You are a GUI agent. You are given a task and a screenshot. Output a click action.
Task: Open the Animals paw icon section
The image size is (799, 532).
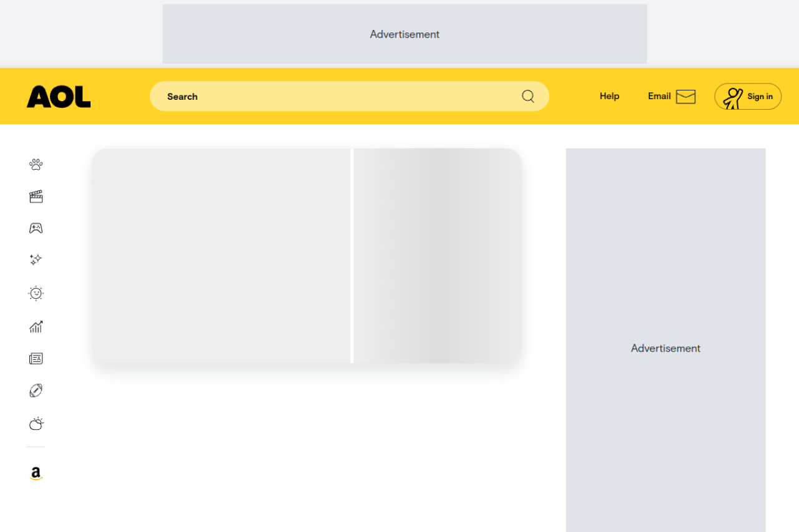36,165
